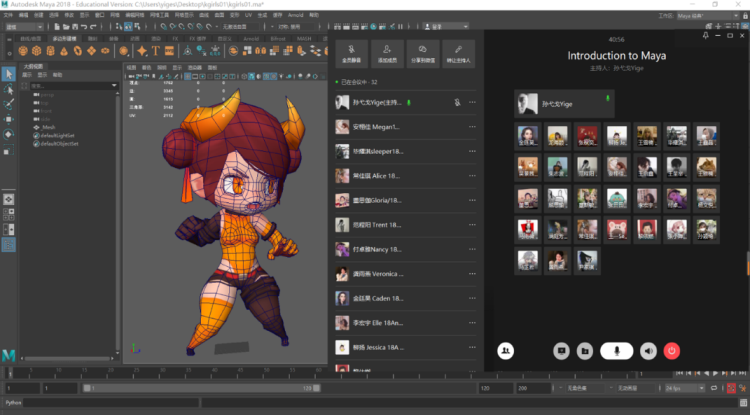Image resolution: width=750 pixels, height=415 pixels.
Task: Open the login account dropdown
Action: pos(446,27)
